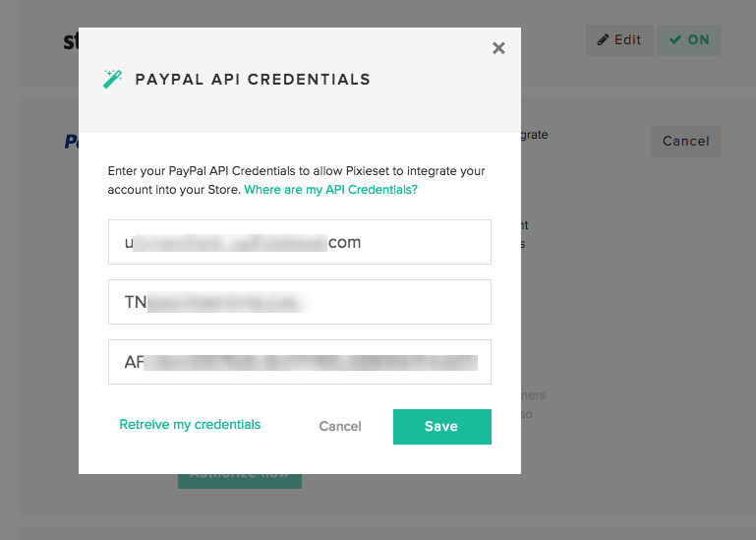Click the magic wand icon beside title
The image size is (756, 540).
point(112,79)
